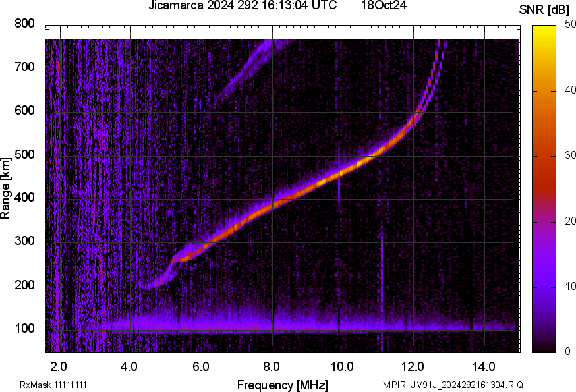The image size is (576, 392).
Task: Click the '12.0' frequency tick label
Action: (x=413, y=366)
